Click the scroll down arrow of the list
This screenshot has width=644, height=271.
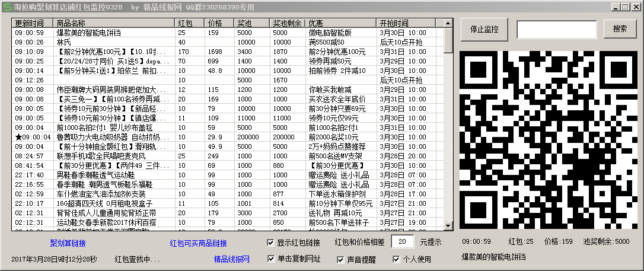pyautogui.click(x=448, y=225)
